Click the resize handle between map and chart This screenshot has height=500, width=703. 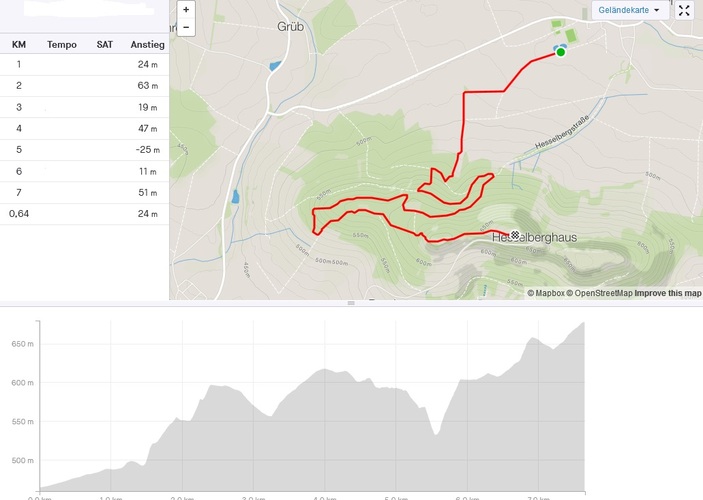(351, 303)
